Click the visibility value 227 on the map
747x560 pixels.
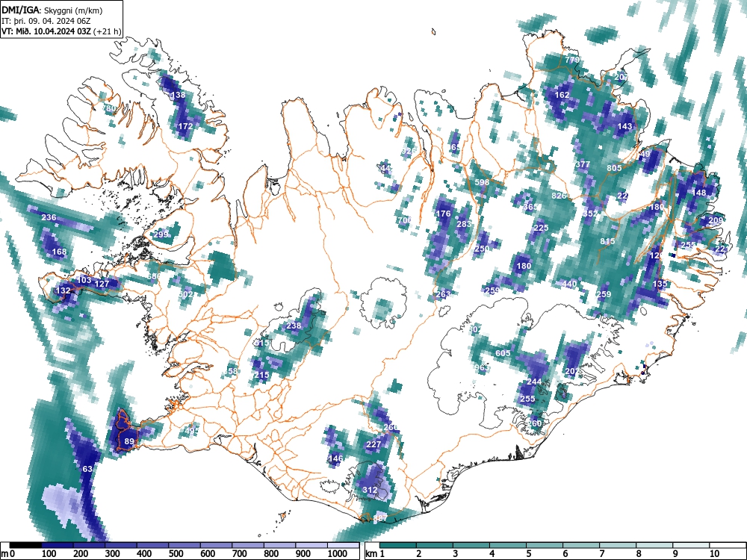pos(373,444)
